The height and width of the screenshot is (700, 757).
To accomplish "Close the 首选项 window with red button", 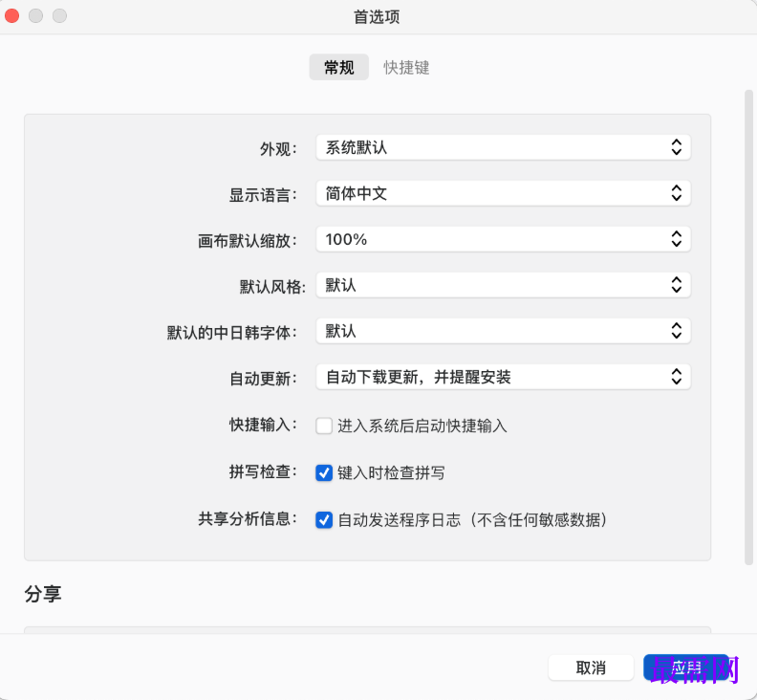I will (x=12, y=16).
